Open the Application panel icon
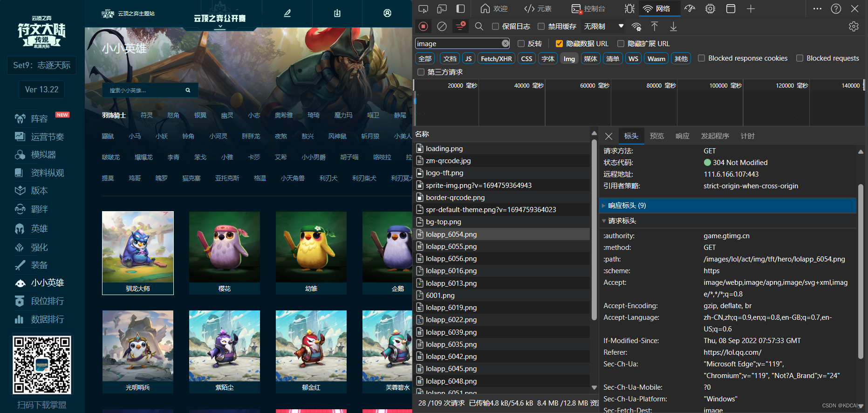This screenshot has height=413, width=868. pyautogui.click(x=731, y=9)
